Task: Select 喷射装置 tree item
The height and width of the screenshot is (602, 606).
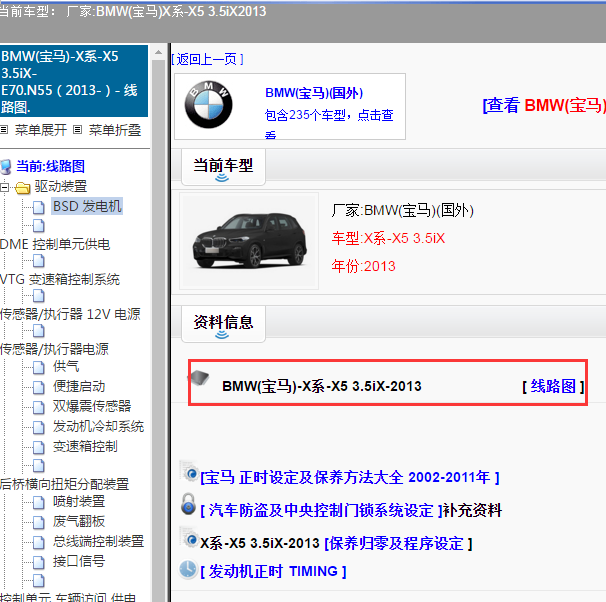Action: (79, 501)
